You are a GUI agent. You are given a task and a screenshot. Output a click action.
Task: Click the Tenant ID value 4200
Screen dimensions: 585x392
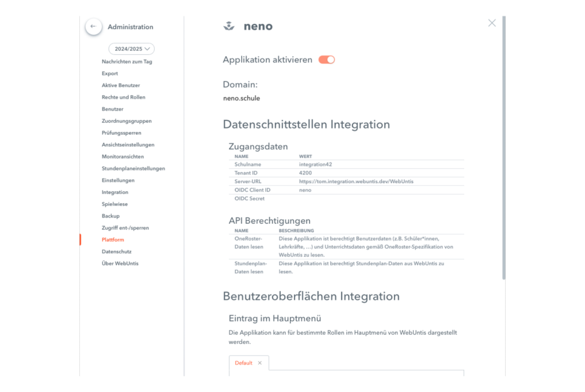coord(305,173)
